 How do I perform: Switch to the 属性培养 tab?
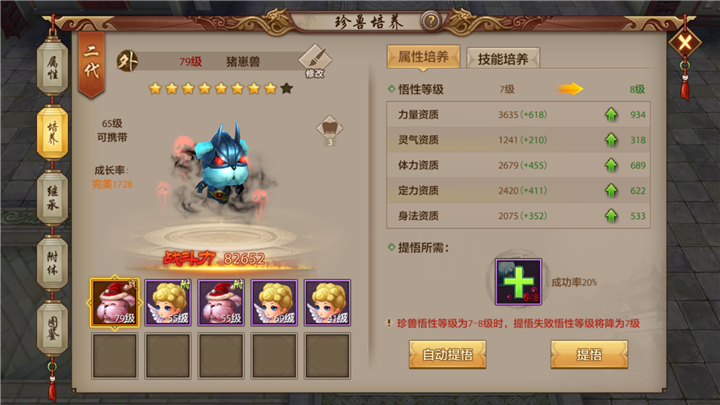[423, 57]
